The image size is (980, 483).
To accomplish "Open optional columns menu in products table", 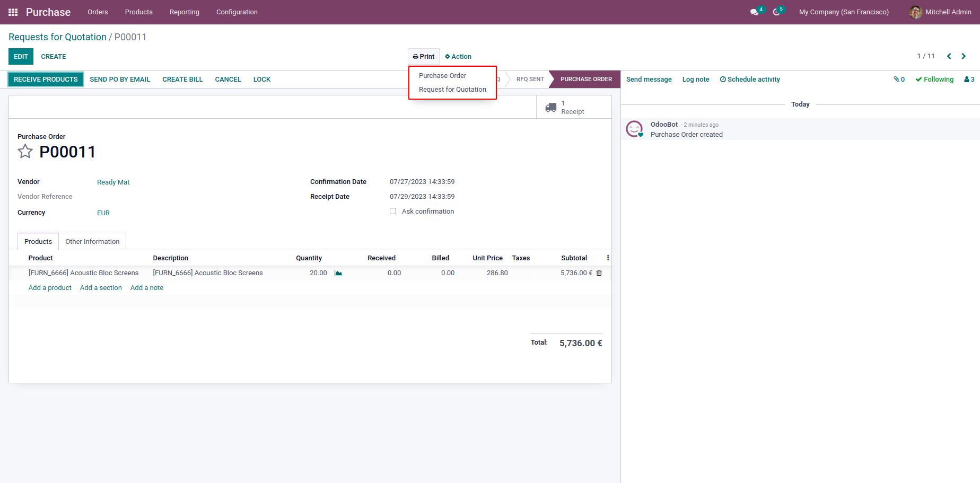I will click(608, 258).
